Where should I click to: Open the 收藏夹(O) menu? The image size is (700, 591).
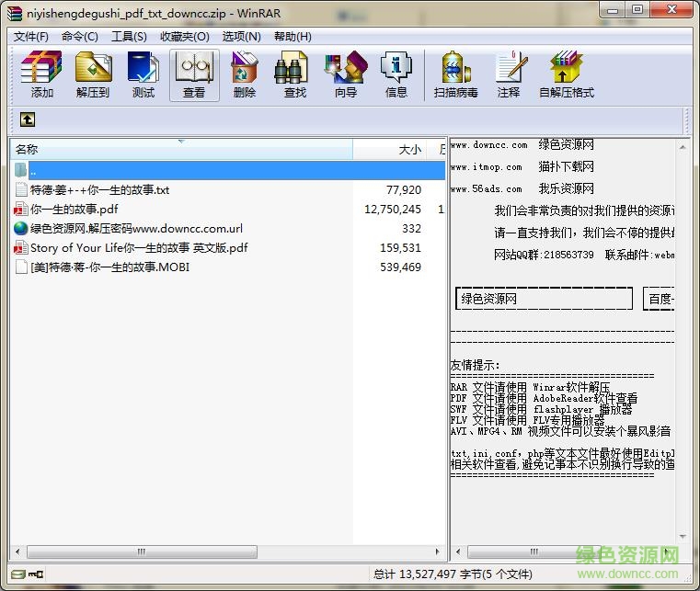pos(184,37)
